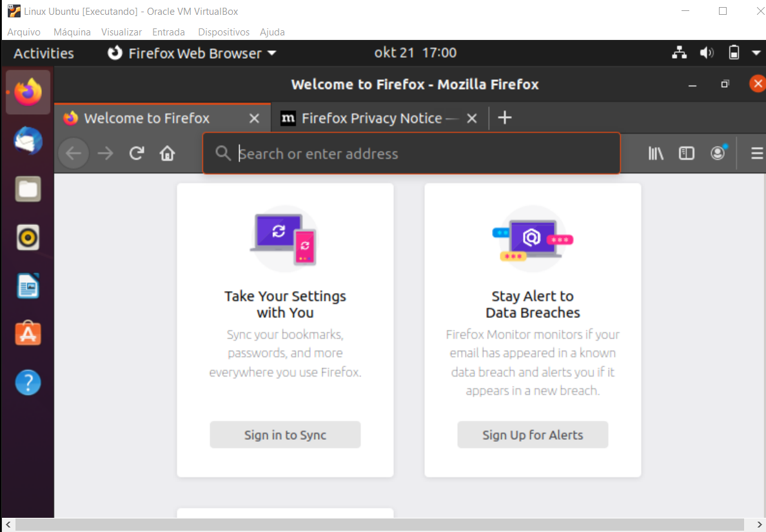Viewport: 766px width, 532px height.
Task: Click Sign Up for Alerts
Action: click(533, 435)
